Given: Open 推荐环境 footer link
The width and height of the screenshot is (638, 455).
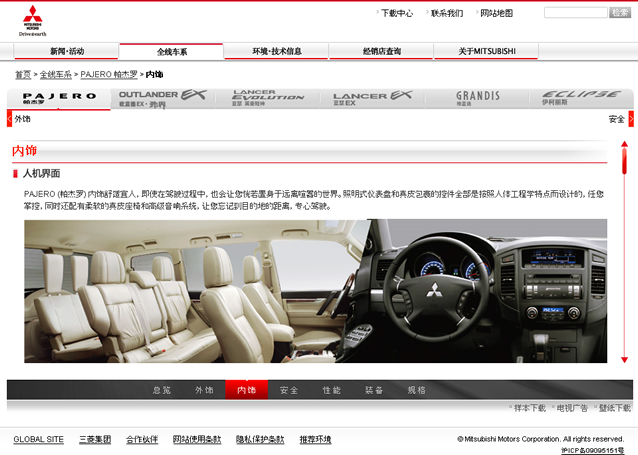Looking at the screenshot, I should pos(315,440).
